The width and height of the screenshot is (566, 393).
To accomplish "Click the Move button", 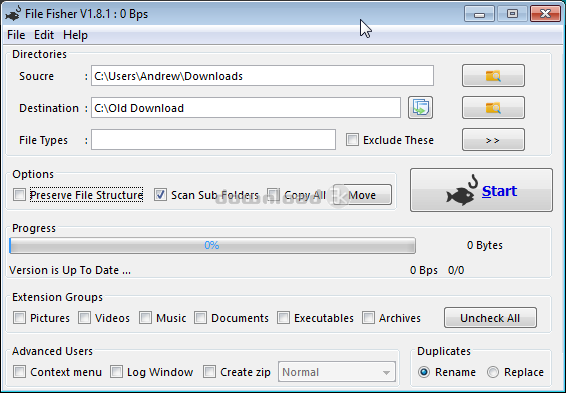I will pyautogui.click(x=362, y=195).
